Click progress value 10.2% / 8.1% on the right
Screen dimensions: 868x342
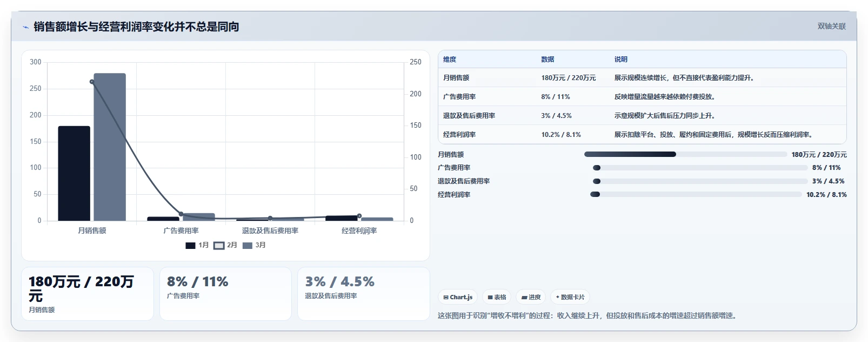point(826,195)
